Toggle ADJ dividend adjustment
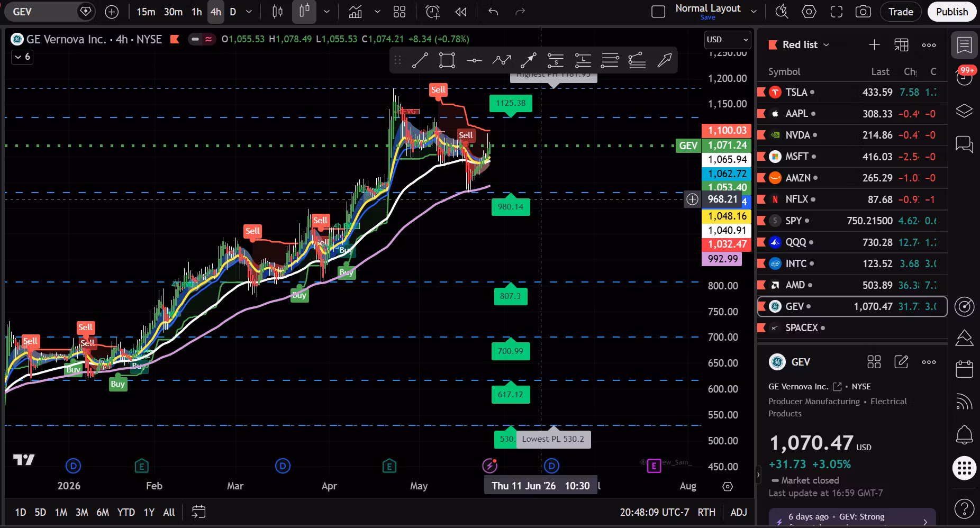Screen dimensions: 980x528 (x=739, y=512)
